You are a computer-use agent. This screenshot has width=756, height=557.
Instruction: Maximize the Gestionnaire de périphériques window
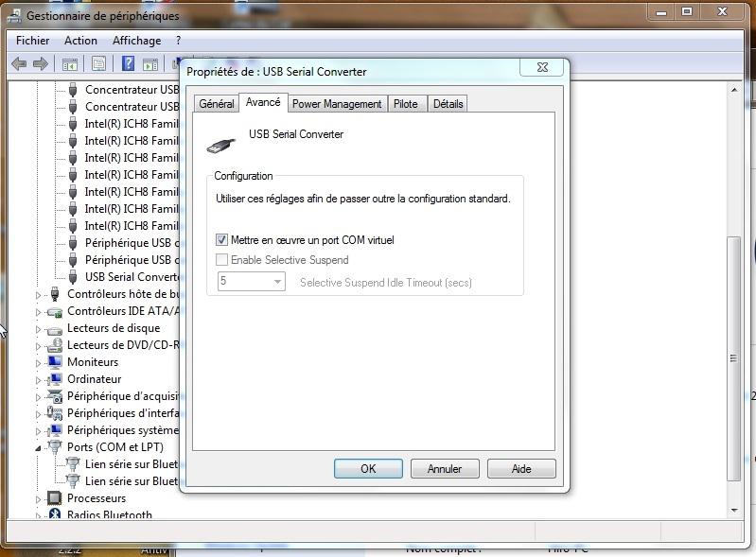click(687, 12)
